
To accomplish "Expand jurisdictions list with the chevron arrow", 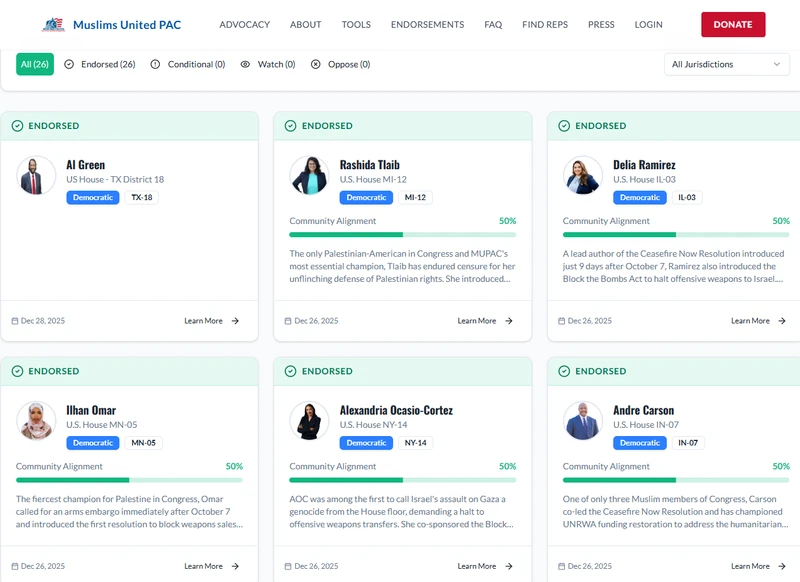I will click(x=777, y=64).
